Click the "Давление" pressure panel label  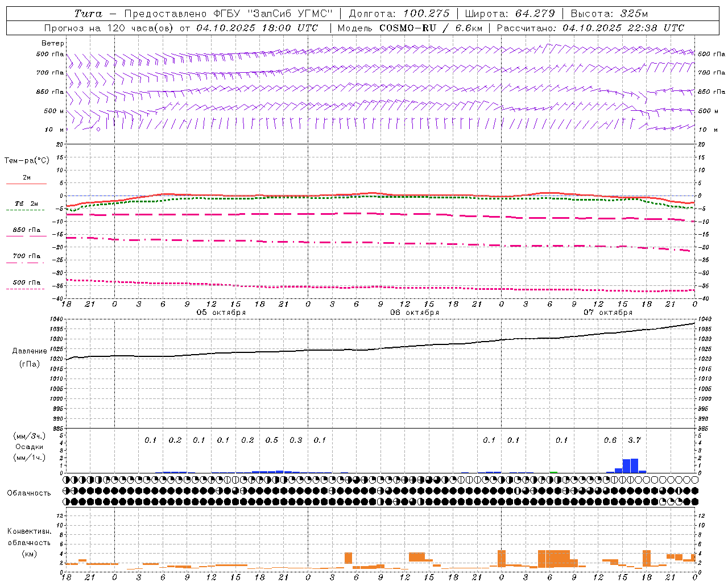pos(30,351)
